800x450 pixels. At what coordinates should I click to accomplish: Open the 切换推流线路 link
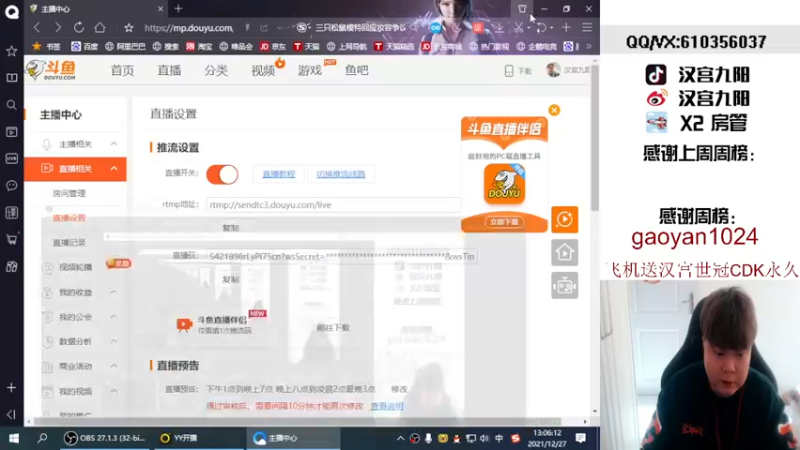tap(341, 174)
